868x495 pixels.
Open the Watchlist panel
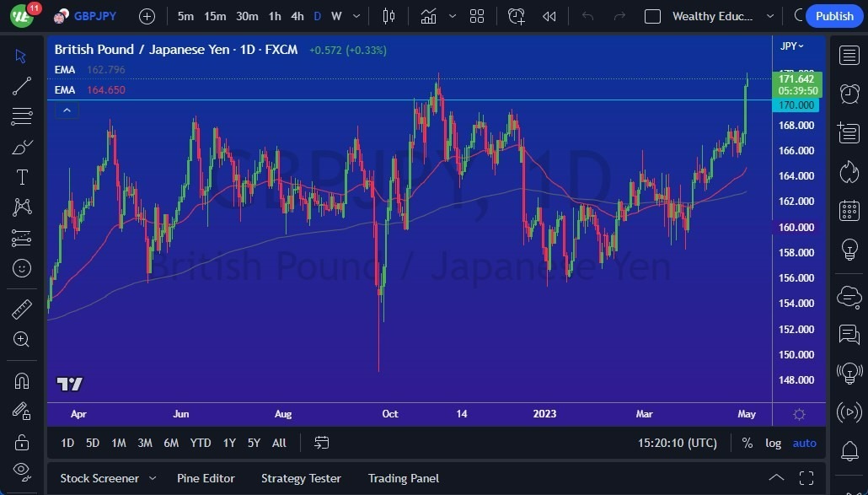(849, 55)
